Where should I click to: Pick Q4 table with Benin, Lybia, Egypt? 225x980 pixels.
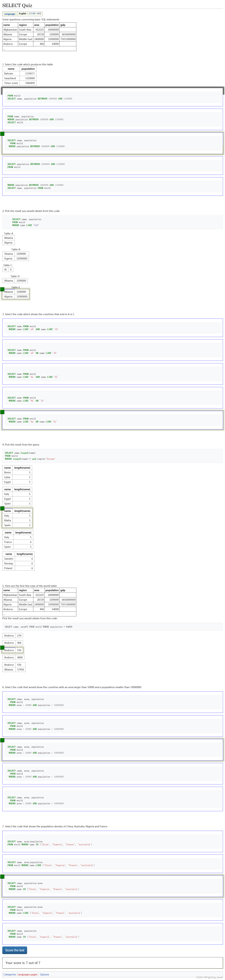point(17,475)
